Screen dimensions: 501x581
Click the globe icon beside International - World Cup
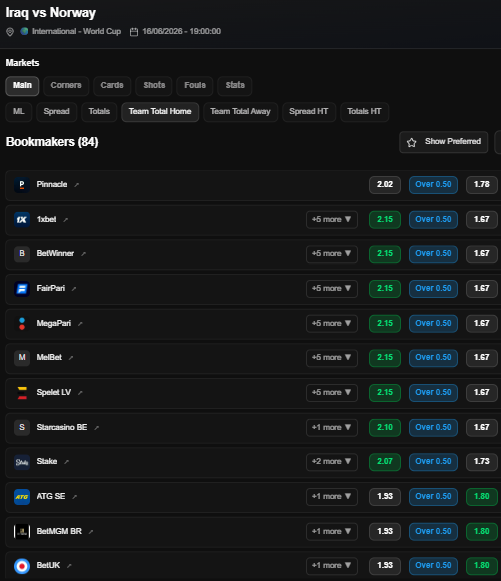[24, 31]
